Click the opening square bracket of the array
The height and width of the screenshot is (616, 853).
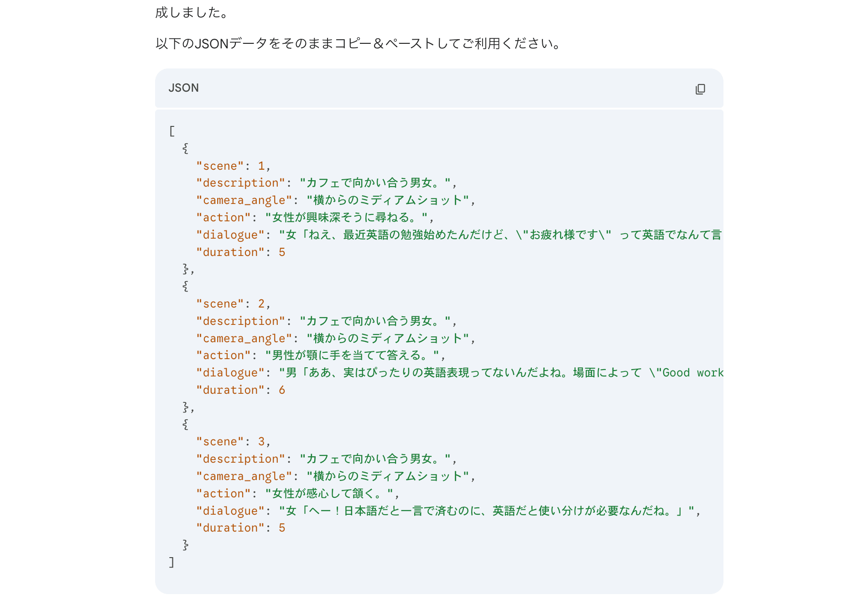172,131
